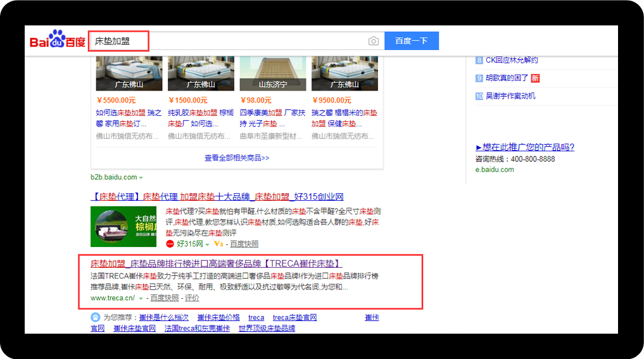Click the red 新 badge beside 胡歌真的困了
This screenshot has height=359, width=644.
[535, 78]
